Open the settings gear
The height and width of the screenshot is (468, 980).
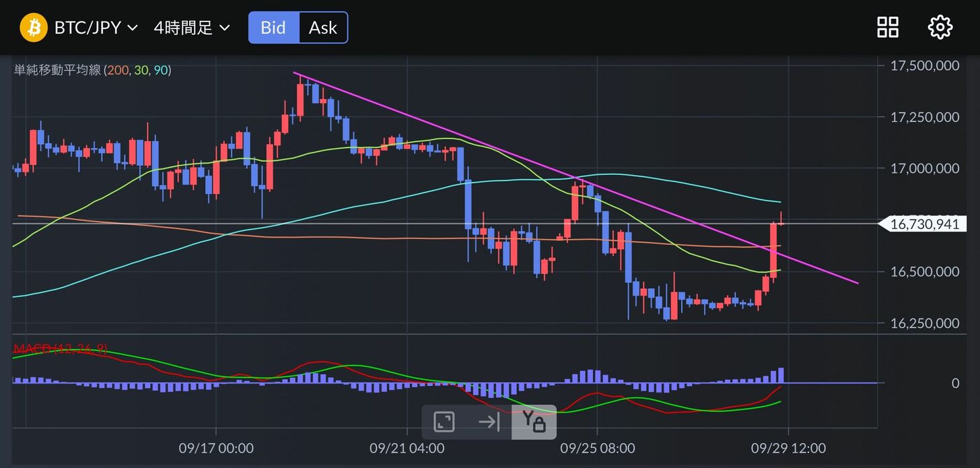pyautogui.click(x=940, y=28)
